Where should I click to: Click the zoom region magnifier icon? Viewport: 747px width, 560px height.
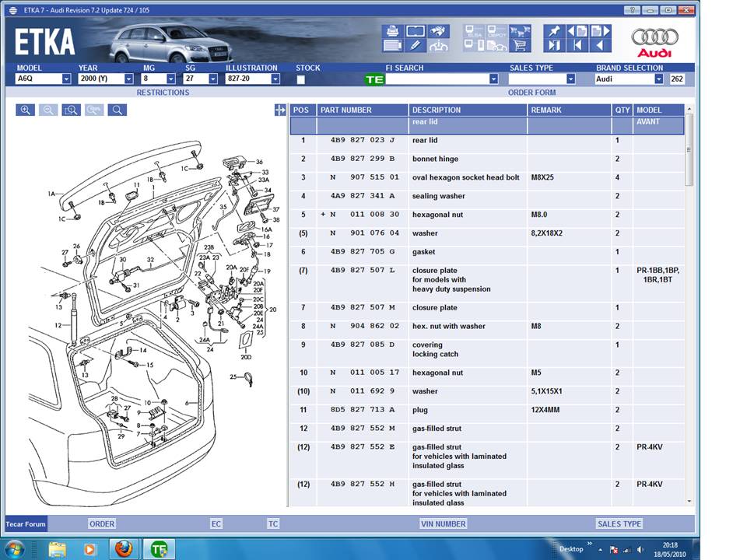(x=72, y=110)
